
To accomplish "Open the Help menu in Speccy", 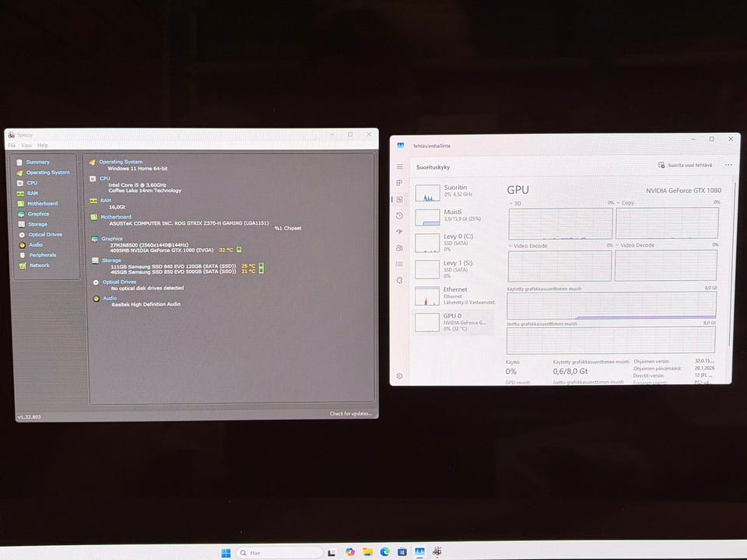I will tap(43, 145).
